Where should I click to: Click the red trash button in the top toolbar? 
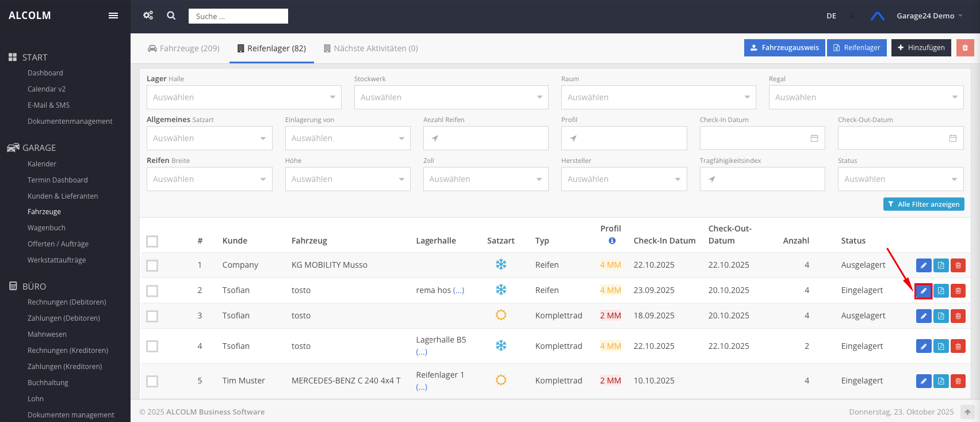(x=965, y=48)
